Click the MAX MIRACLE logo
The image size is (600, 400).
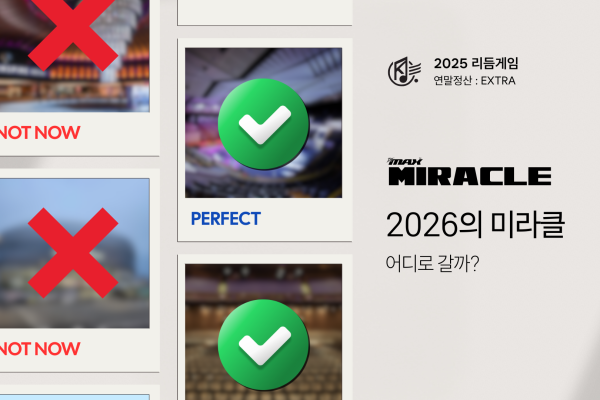pos(470,172)
